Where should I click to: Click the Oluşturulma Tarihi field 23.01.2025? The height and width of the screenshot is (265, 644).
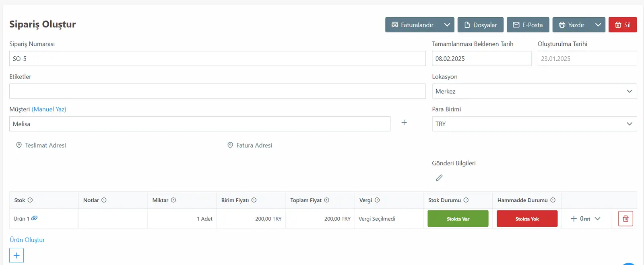[587, 58]
